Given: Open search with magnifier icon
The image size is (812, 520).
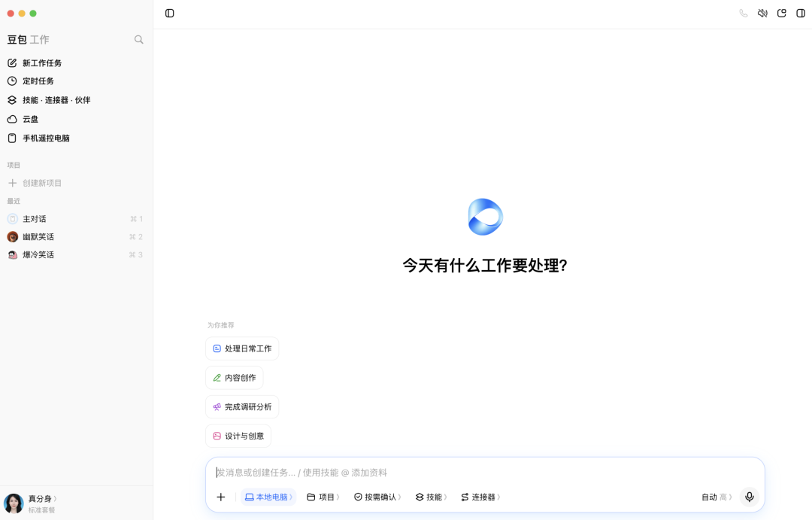Looking at the screenshot, I should point(139,39).
